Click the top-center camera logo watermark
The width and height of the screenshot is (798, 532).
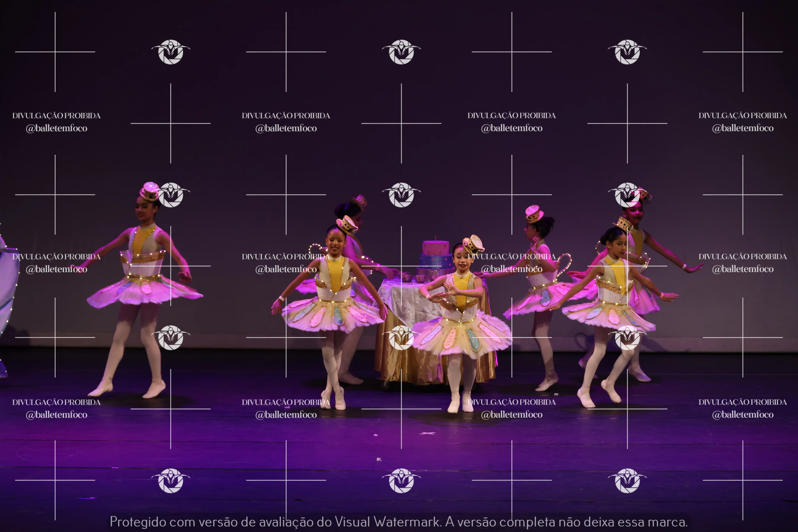coord(401,52)
